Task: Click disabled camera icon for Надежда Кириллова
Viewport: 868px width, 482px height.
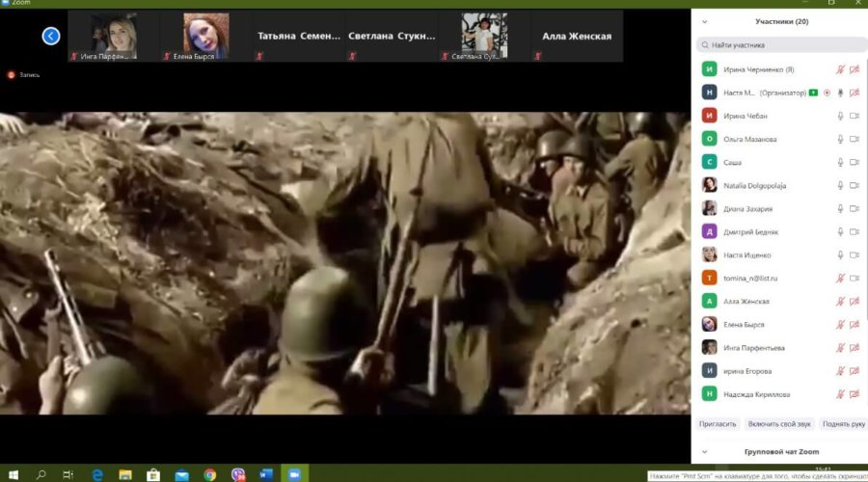Action: [x=854, y=394]
